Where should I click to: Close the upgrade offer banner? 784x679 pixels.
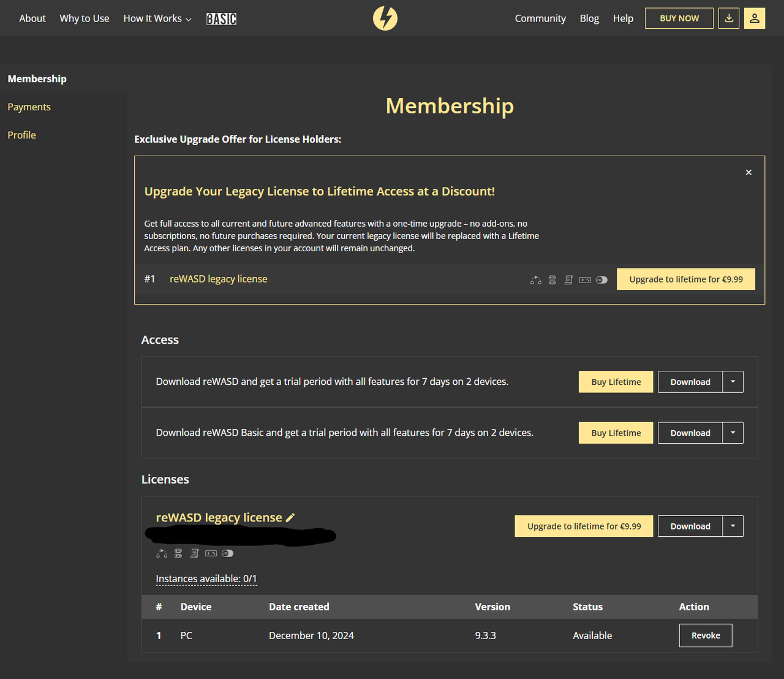tap(748, 172)
